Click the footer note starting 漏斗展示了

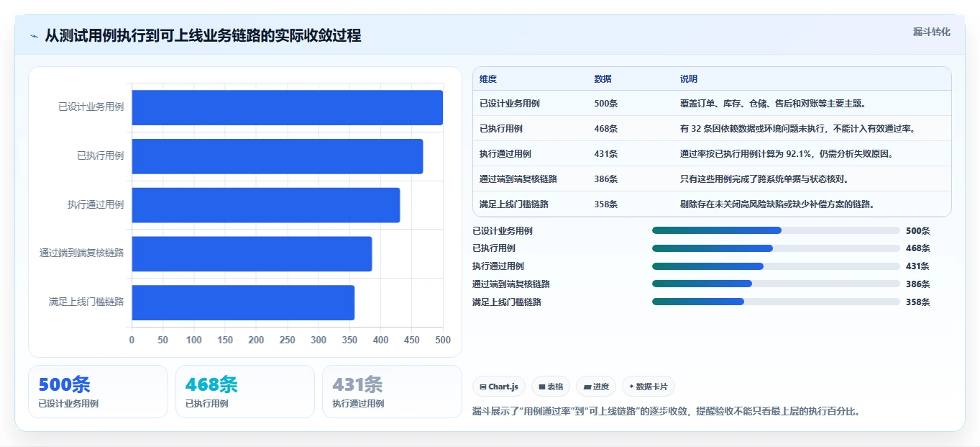point(666,412)
